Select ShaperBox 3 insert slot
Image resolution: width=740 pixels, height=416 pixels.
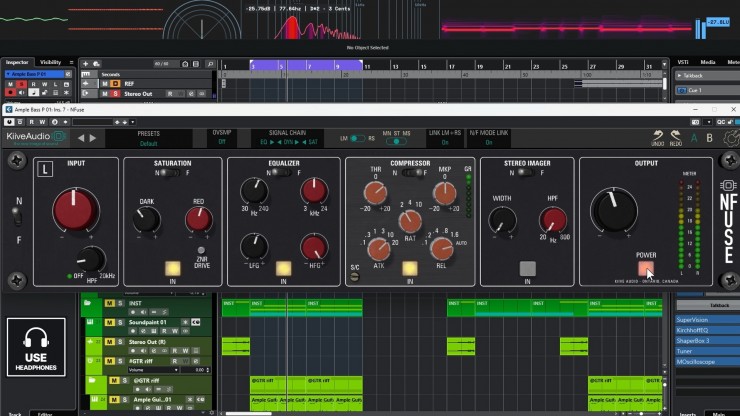[x=707, y=340]
